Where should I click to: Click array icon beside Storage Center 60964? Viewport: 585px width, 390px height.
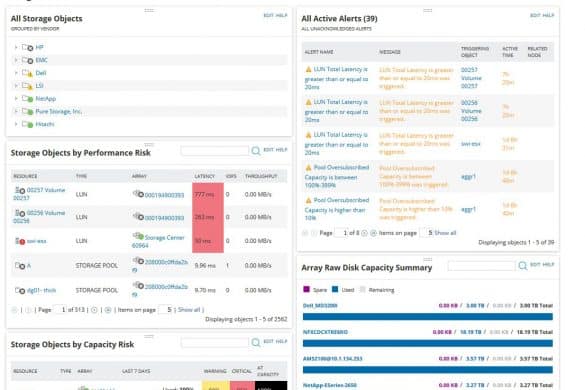tap(138, 236)
